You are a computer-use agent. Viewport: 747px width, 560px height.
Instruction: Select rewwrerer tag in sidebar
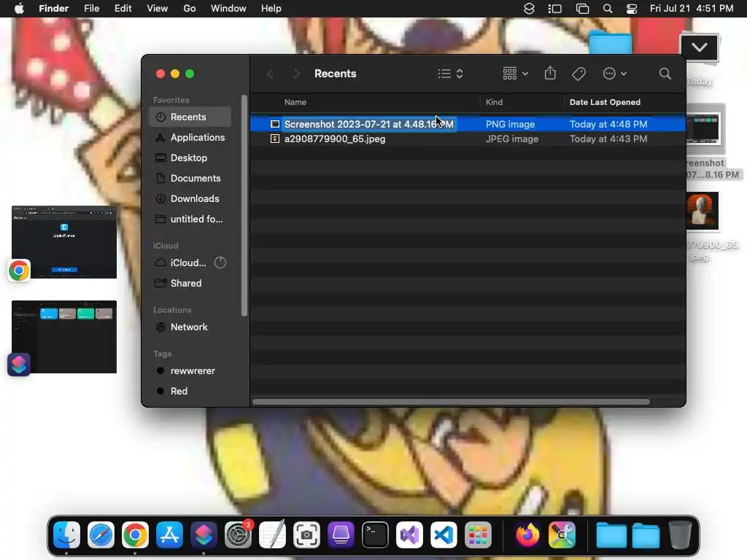[190, 371]
